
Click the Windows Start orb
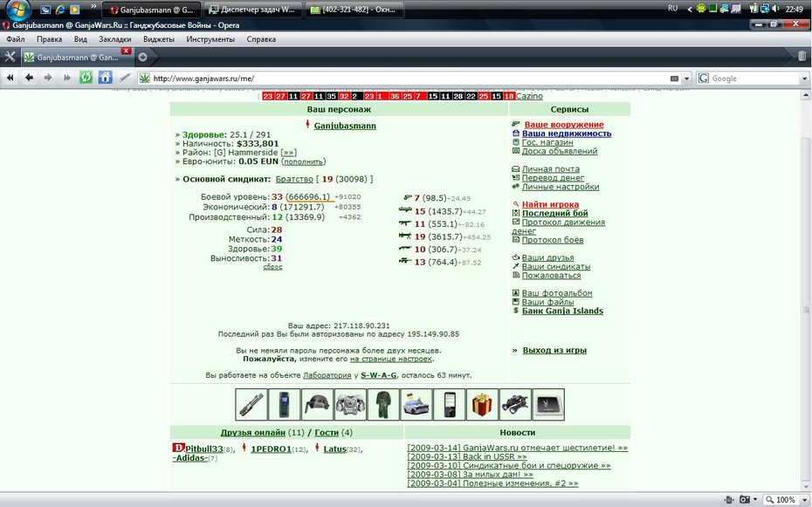pyautogui.click(x=18, y=10)
